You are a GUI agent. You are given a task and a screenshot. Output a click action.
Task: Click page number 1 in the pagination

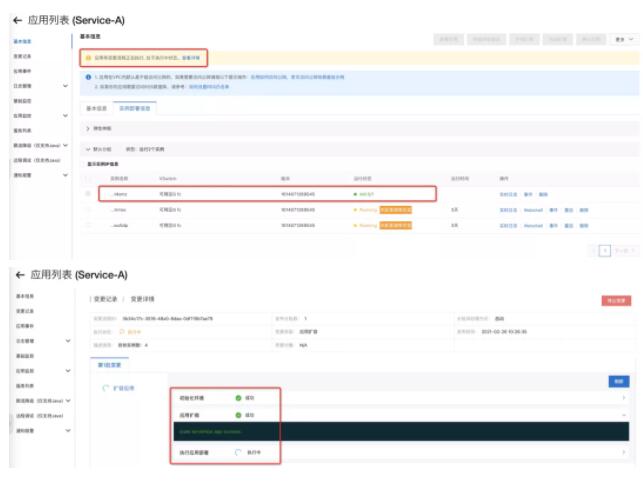604,251
